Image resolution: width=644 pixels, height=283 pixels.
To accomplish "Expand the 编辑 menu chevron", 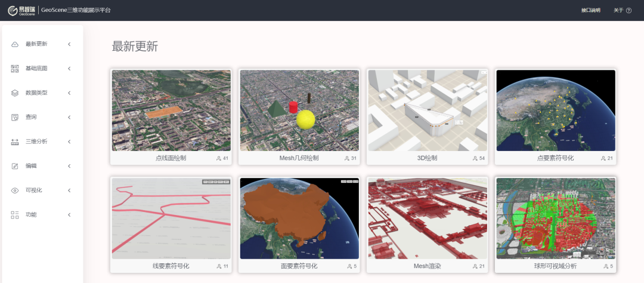I will [x=69, y=166].
